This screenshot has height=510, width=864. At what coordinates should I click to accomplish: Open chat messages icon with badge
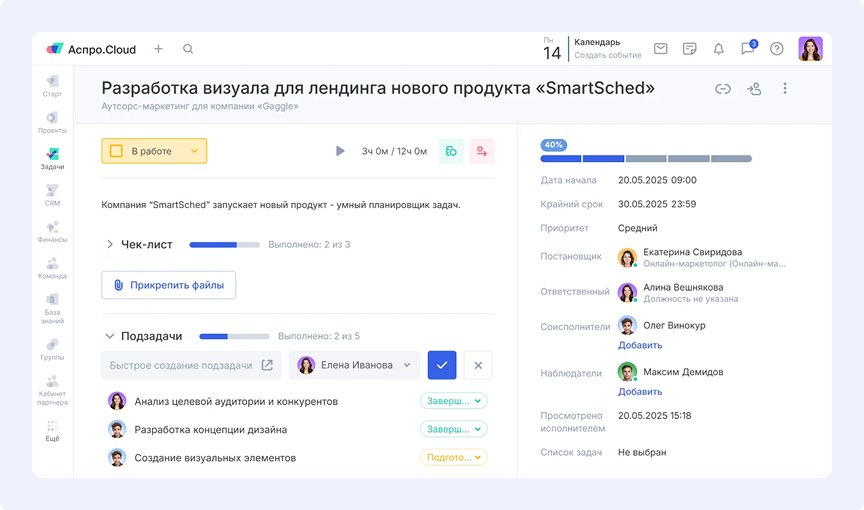747,49
